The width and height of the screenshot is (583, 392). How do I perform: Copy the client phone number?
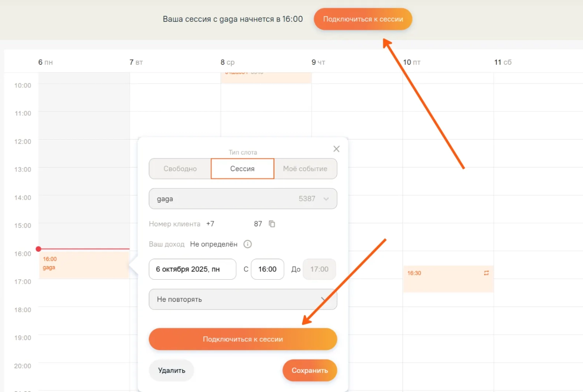[x=272, y=224]
